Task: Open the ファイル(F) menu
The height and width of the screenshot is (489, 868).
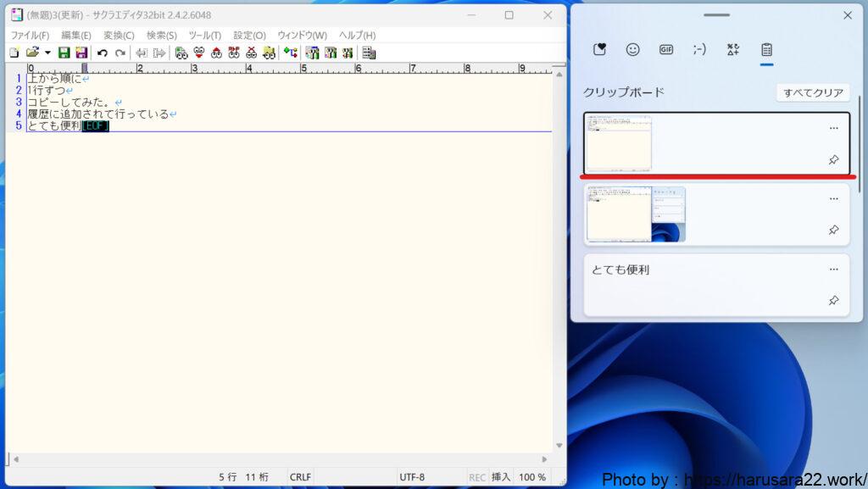Action: pos(30,35)
